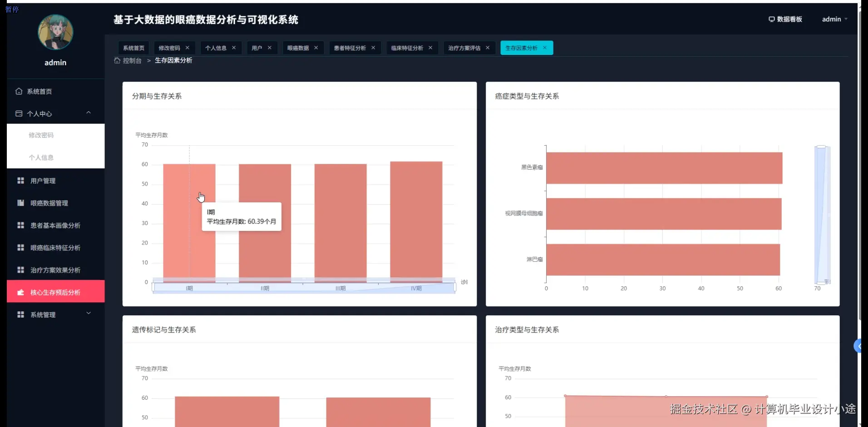Open 治疗方案效果分析 using its icon

click(20, 270)
